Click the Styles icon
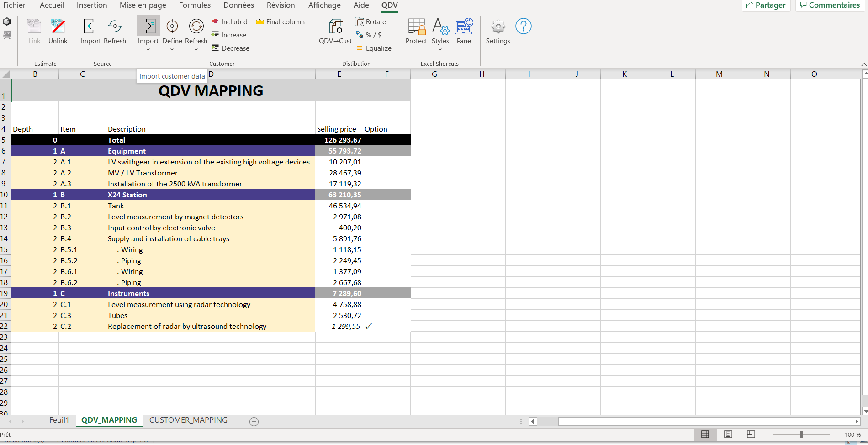Screen dimensions: 868x445 tap(440, 27)
